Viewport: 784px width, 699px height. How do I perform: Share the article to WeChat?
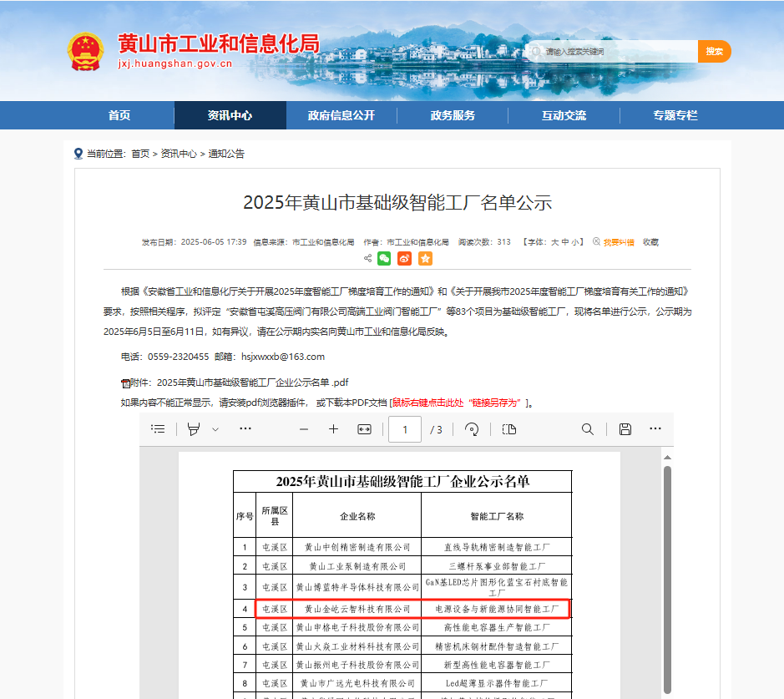[x=384, y=259]
